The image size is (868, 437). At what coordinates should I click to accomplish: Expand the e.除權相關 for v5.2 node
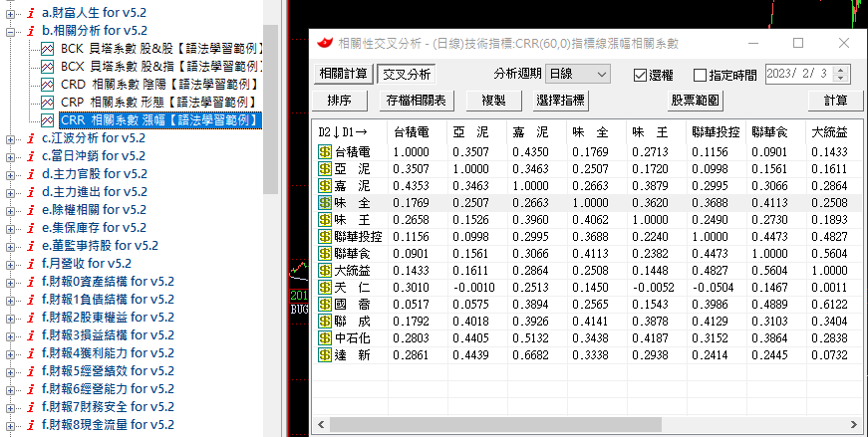coord(10,210)
